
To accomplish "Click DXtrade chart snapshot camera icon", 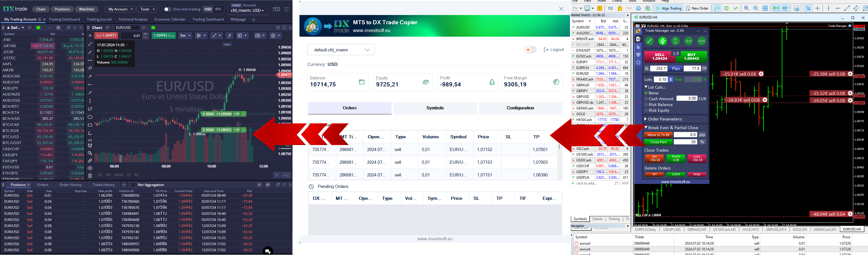I will [x=258, y=36].
